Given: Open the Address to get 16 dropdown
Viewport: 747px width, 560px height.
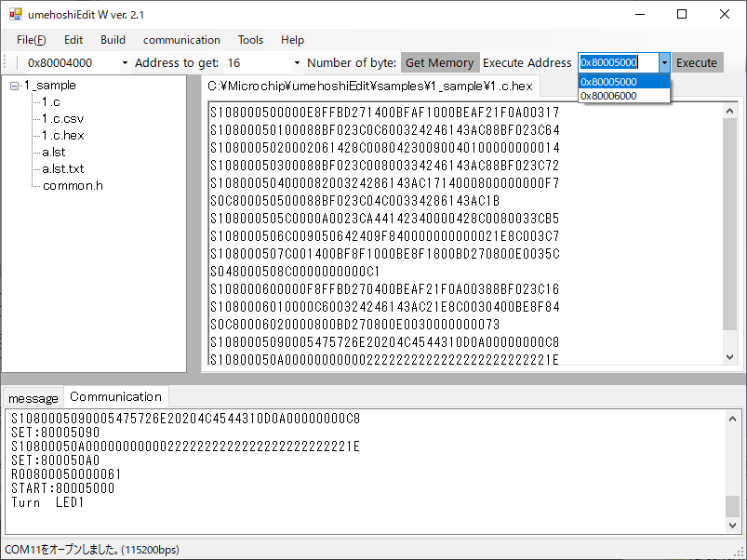Looking at the screenshot, I should coord(297,63).
